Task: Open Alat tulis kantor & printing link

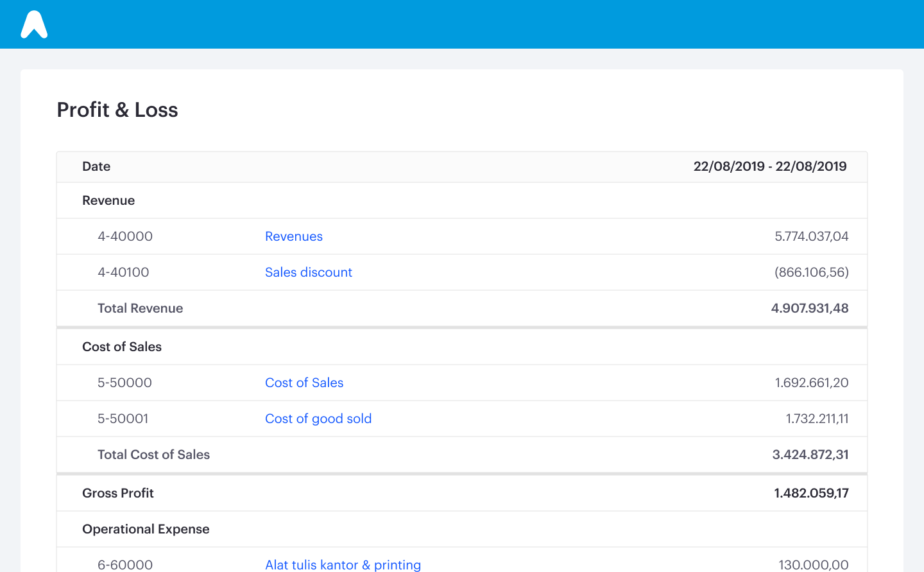Action: pos(343,565)
